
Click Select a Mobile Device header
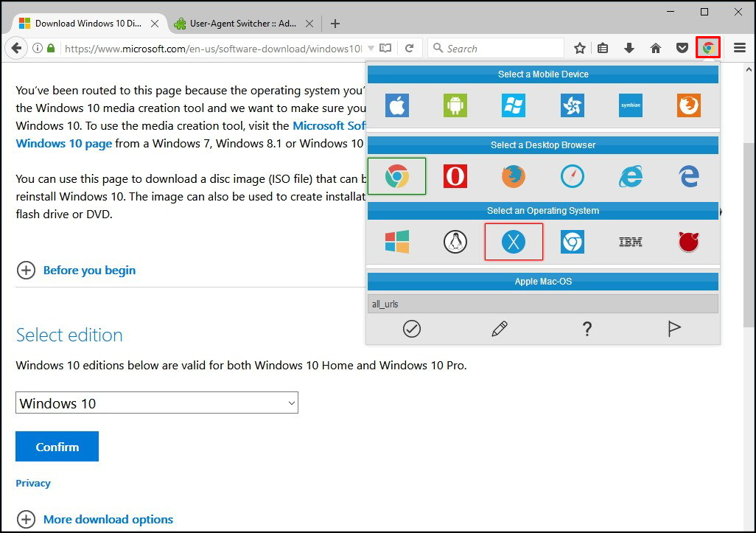click(543, 74)
